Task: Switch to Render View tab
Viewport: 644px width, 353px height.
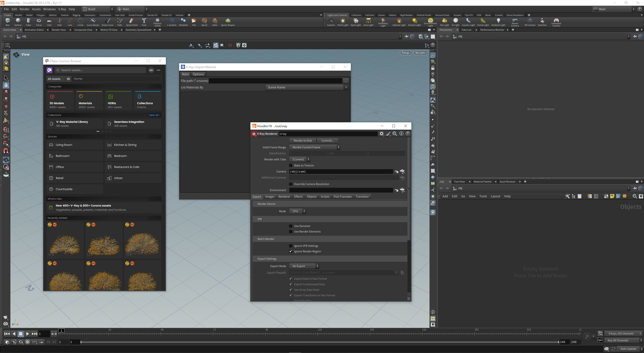Action: [x=59, y=30]
